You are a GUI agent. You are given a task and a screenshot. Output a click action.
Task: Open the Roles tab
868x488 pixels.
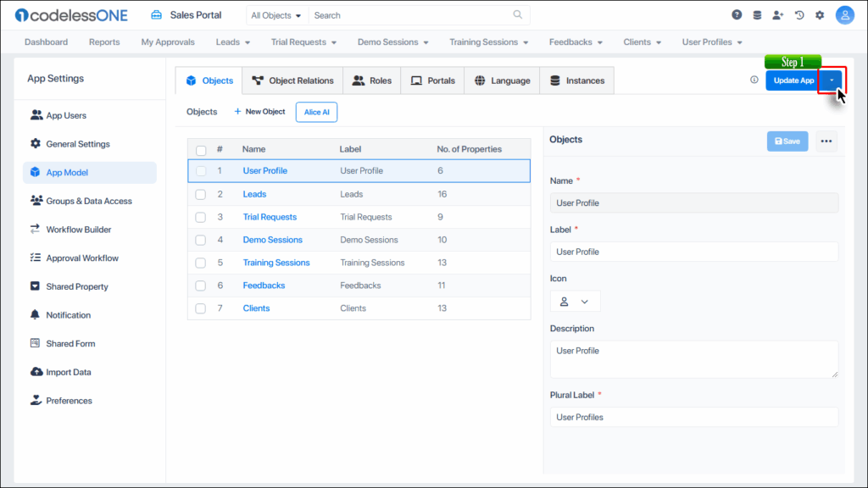pos(371,80)
